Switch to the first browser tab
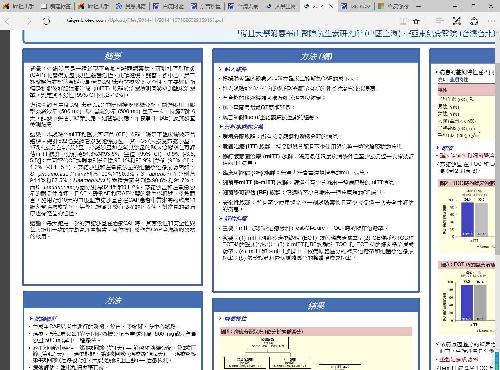 [19, 6]
